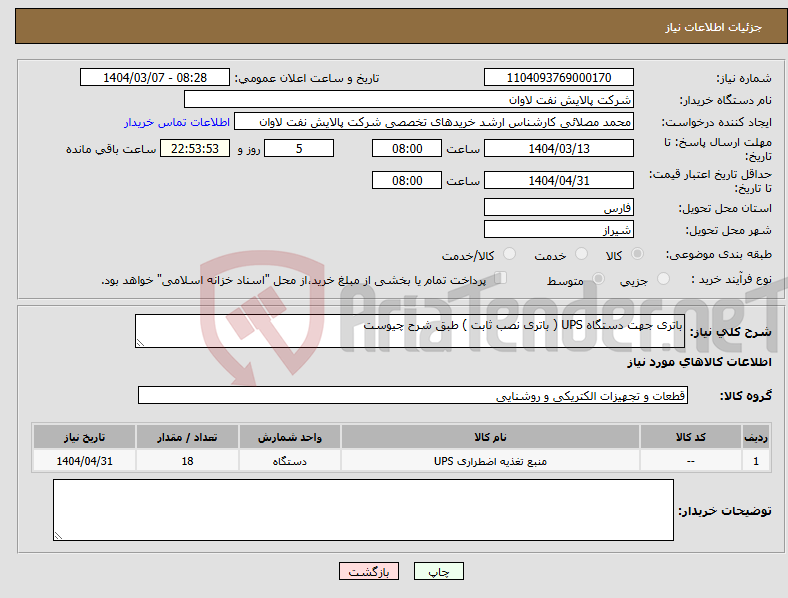The image size is (788, 598).
Task: Click the unit cell دستگاه
Action: 289,461
